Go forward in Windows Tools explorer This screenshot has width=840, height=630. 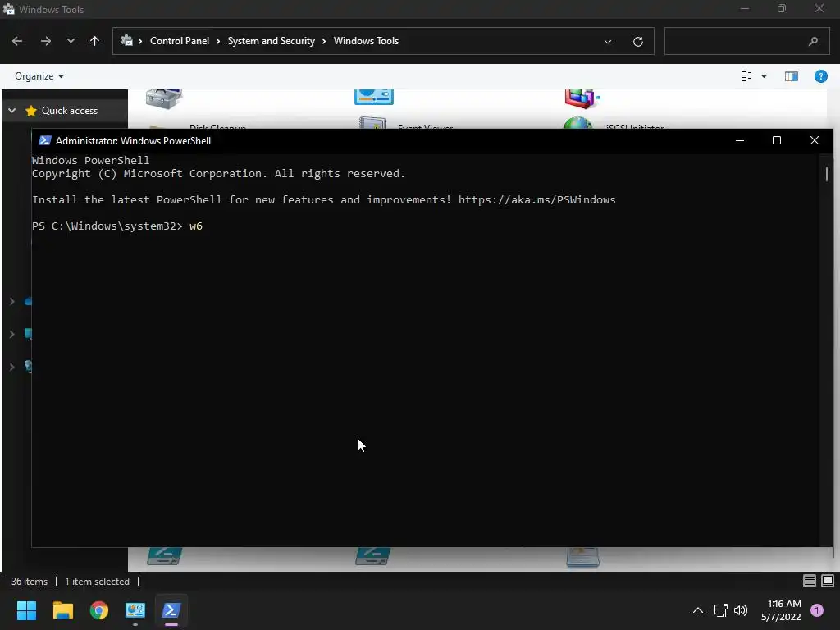(46, 41)
